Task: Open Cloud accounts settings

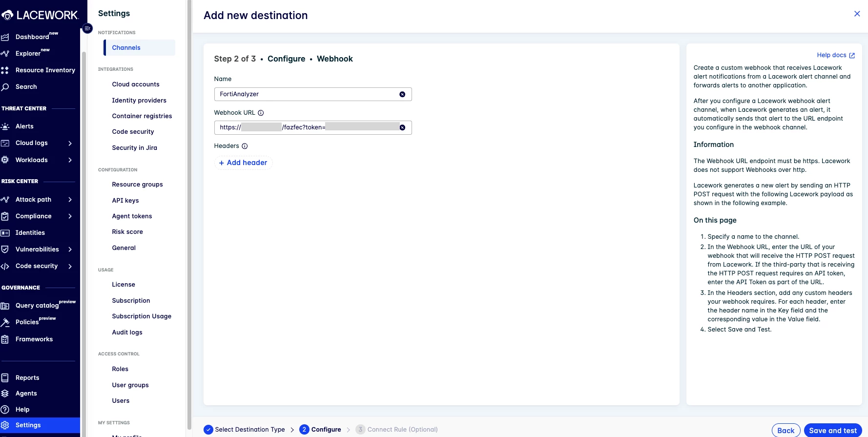Action: click(x=136, y=84)
